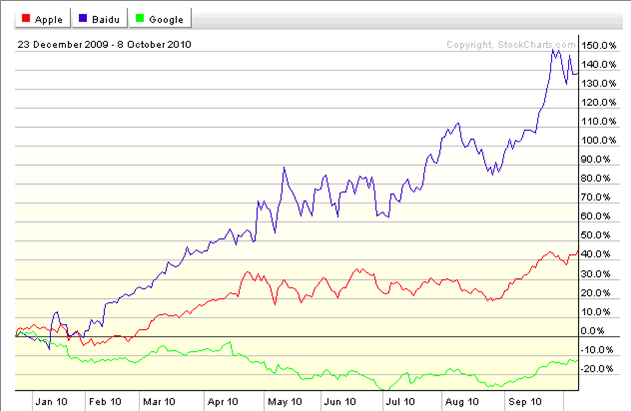Viewport: 631px width, 411px height.
Task: Click the Sep 10 axis label
Action: (525, 401)
